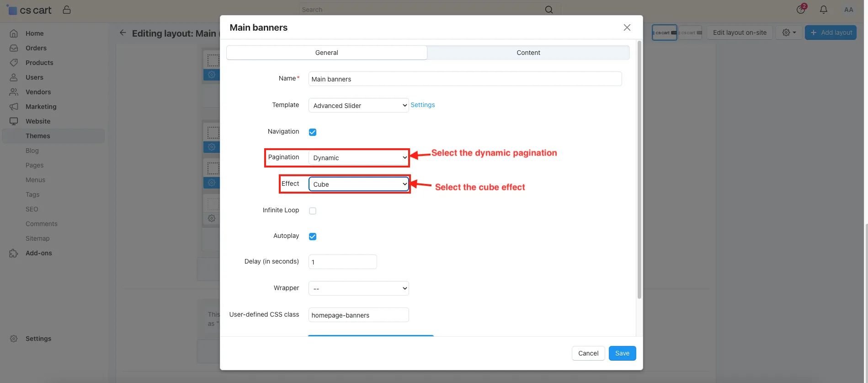This screenshot has width=868, height=383.
Task: Click Edit layout on-site button
Action: (740, 32)
